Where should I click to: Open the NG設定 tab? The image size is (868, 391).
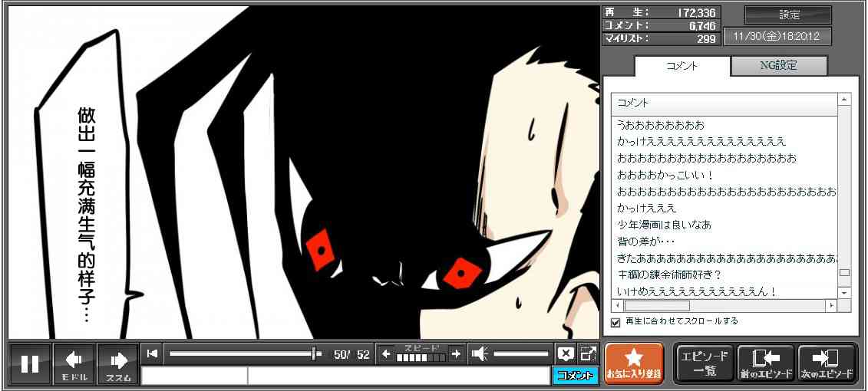coord(778,66)
